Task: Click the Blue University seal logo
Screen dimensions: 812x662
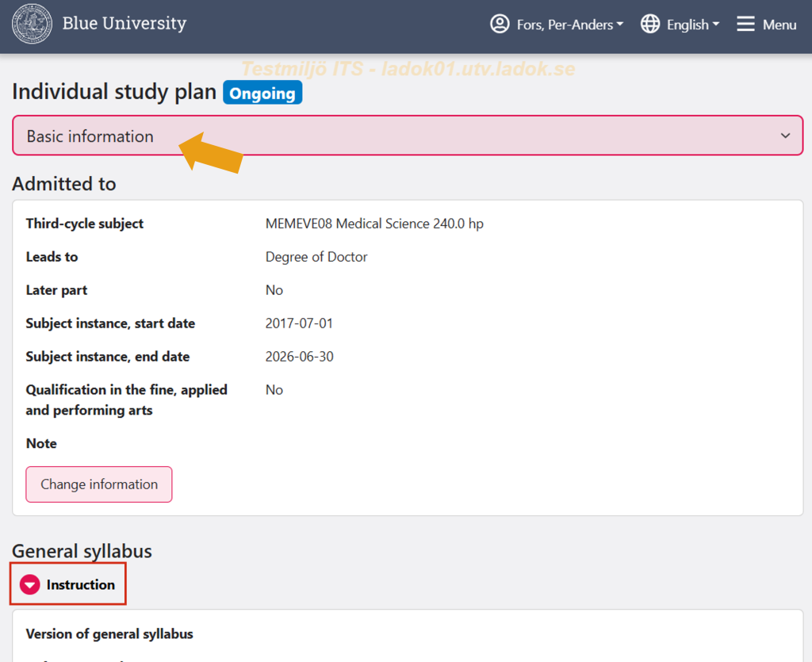Action: click(32, 24)
